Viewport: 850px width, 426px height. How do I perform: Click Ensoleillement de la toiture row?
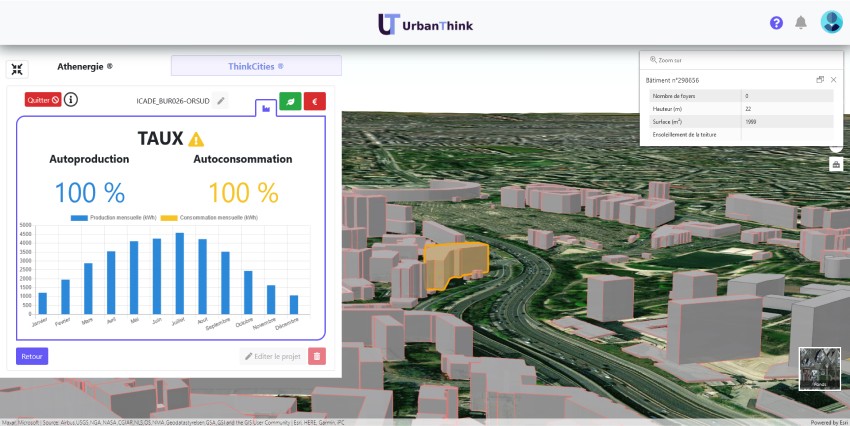(741, 134)
